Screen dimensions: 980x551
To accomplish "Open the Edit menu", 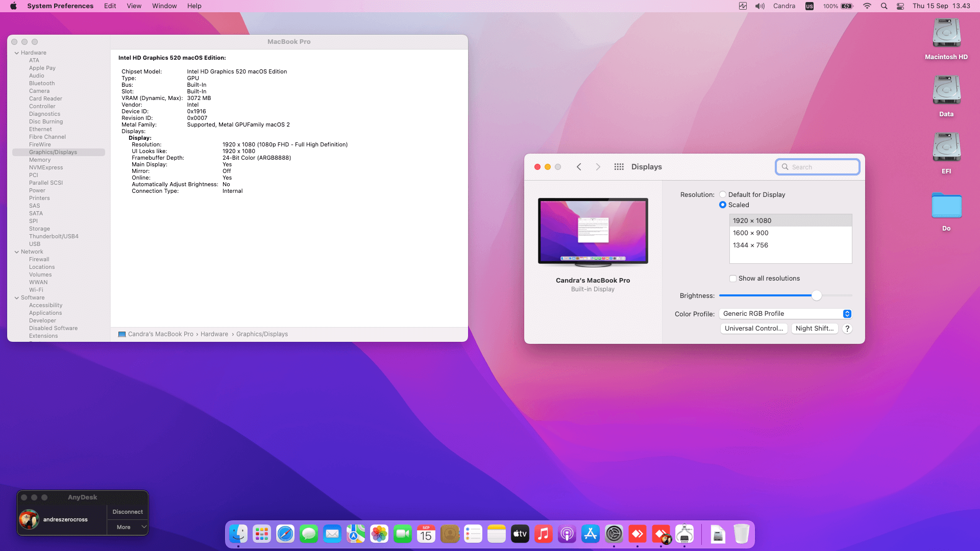I will point(110,6).
